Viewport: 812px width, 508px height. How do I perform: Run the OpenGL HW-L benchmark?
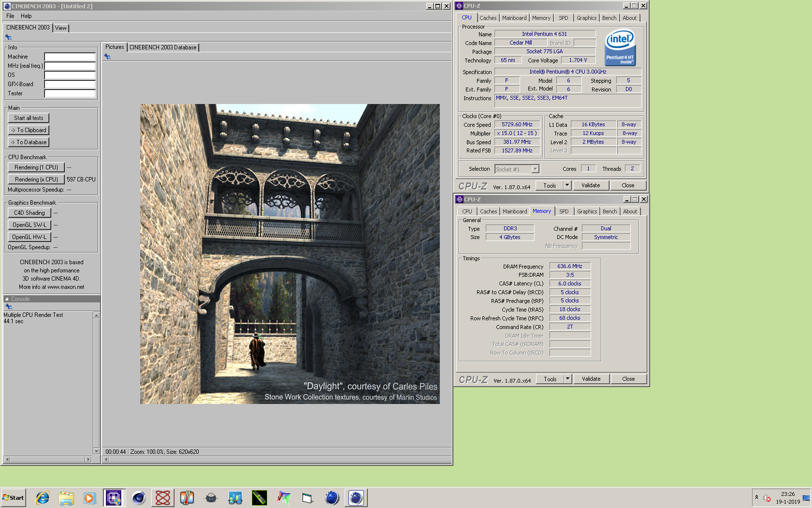29,237
